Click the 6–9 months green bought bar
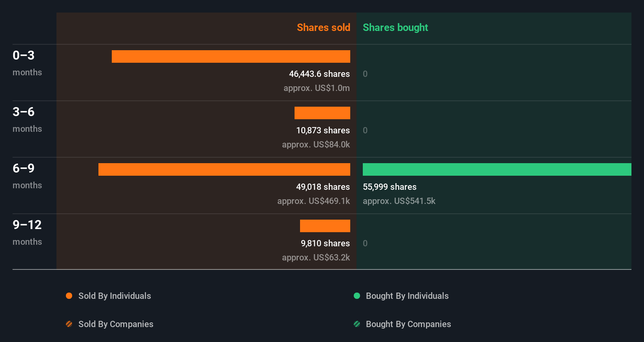644x342 pixels. tap(497, 169)
